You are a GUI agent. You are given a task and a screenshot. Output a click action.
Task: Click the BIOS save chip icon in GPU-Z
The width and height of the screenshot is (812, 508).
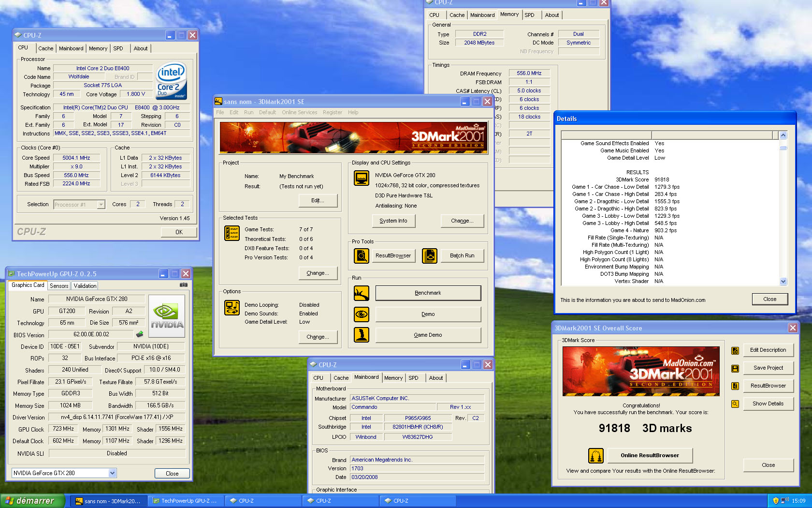(140, 334)
